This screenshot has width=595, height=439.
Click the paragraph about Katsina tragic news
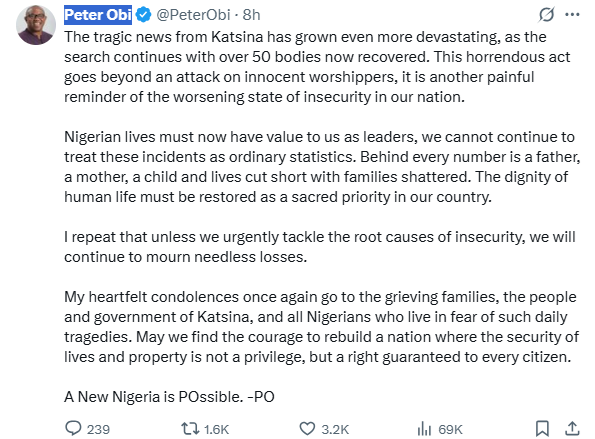[x=318, y=67]
